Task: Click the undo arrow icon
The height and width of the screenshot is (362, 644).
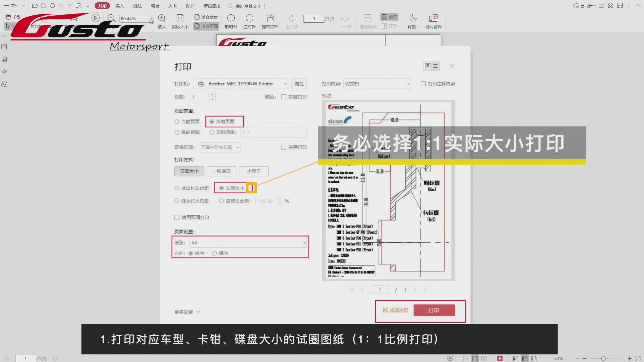Action: tap(61, 6)
